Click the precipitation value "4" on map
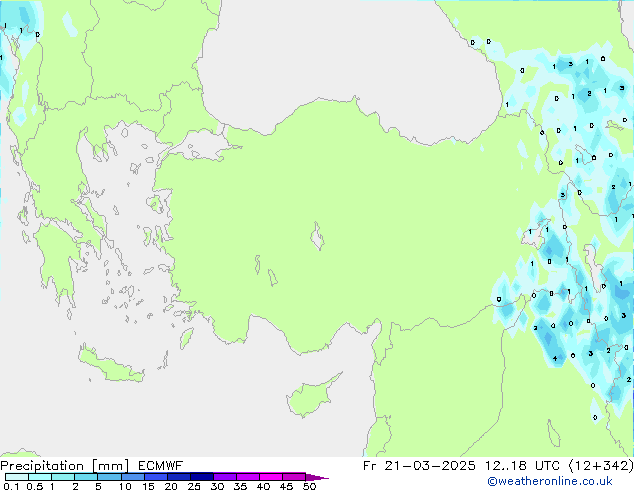This screenshot has height=490, width=634. click(x=555, y=358)
